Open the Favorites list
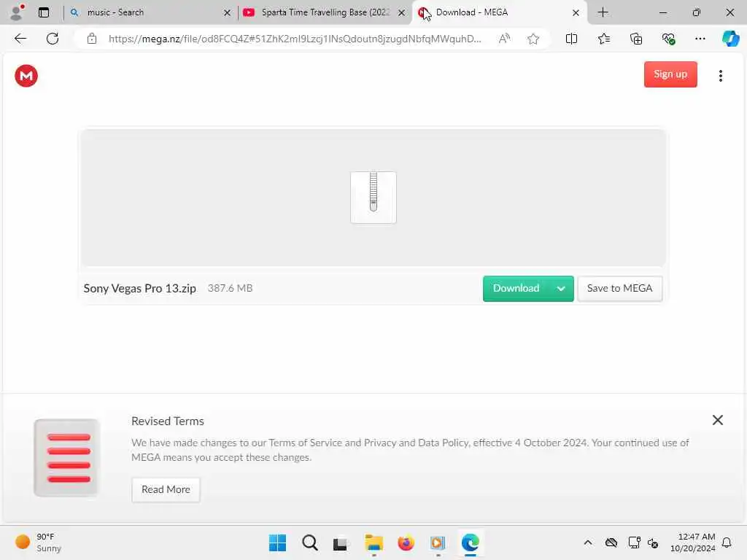Screen dimensions: 747x560 tap(603, 39)
